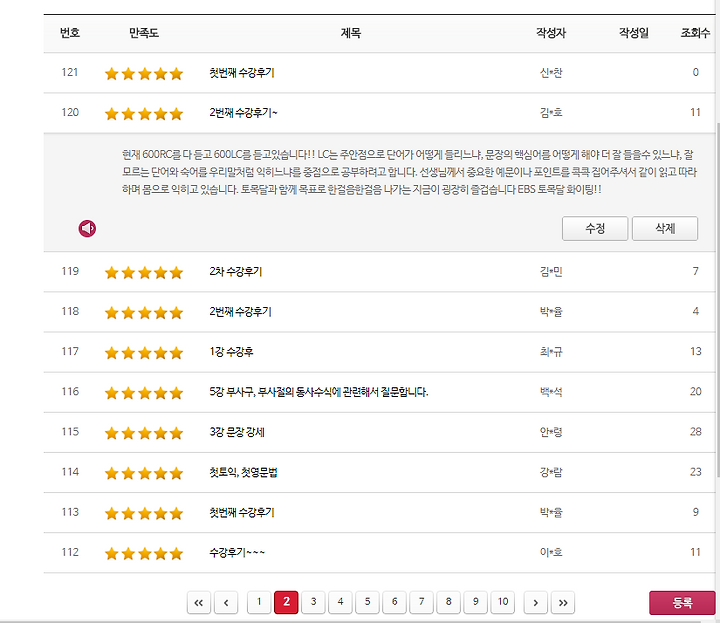Screen dimensions: 720x623
Task: Click the 삭제 delete button
Action: (x=665, y=228)
